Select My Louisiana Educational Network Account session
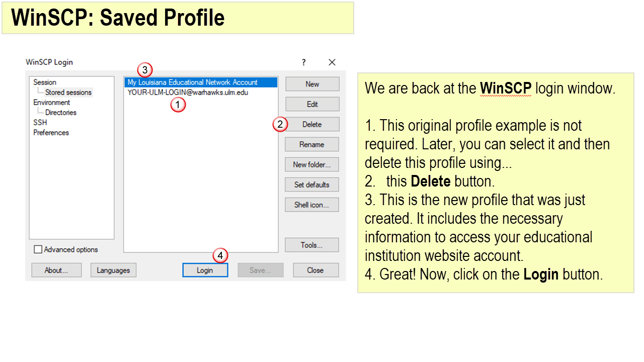Screen dimensions: 644x362 click(x=201, y=82)
